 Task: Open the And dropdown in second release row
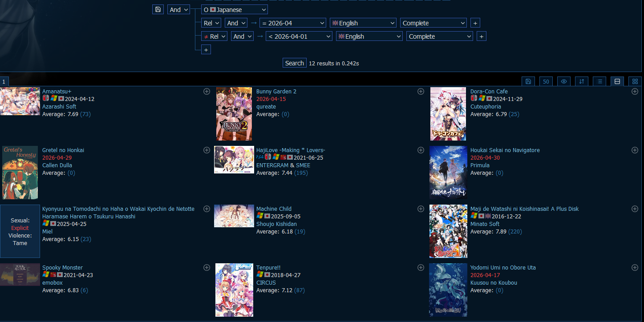[242, 36]
